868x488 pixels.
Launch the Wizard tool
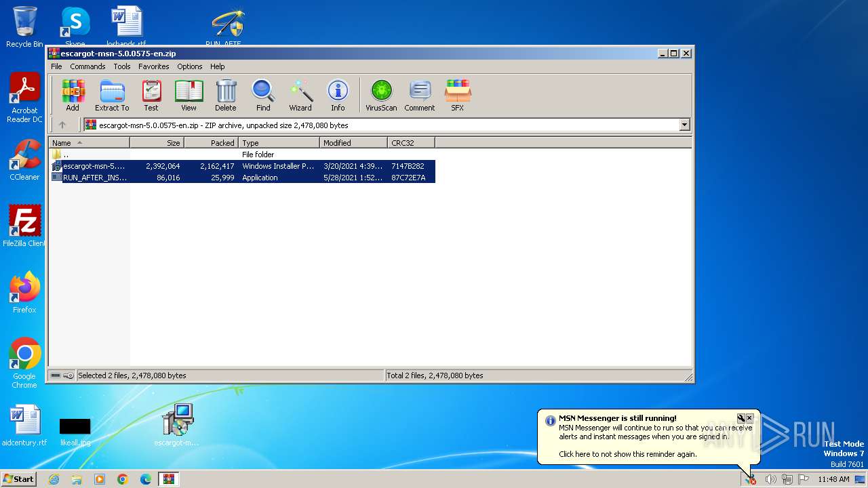(x=300, y=95)
